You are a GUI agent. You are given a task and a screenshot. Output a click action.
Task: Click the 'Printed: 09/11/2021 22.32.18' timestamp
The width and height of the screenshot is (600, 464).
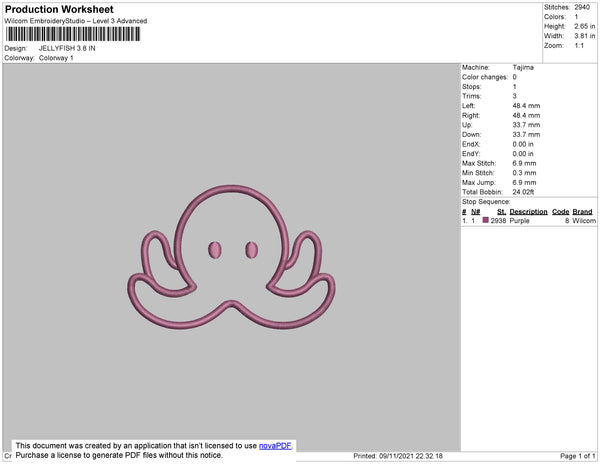398,456
